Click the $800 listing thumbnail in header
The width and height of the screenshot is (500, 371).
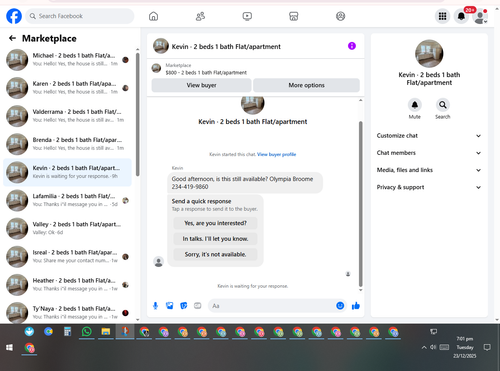(x=156, y=68)
